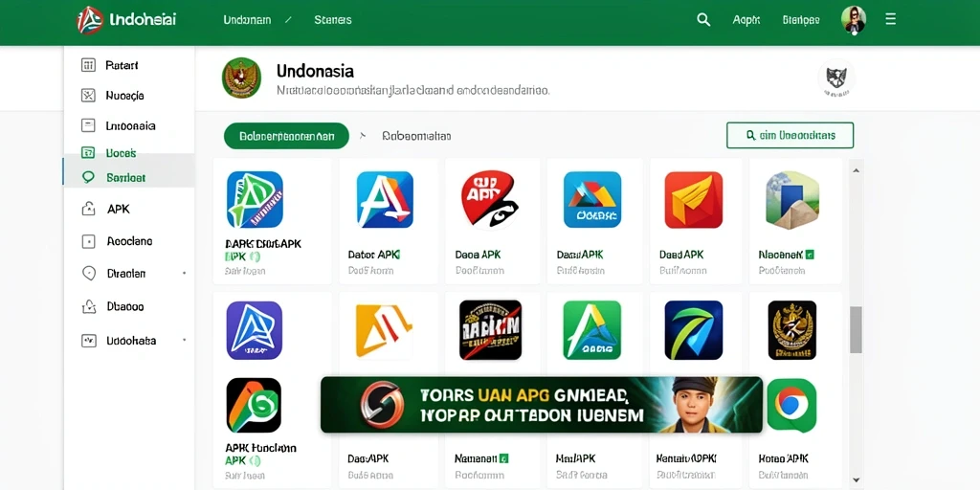This screenshot has height=490, width=980.
Task: Select Uddohaba in the sidebar
Action: click(130, 341)
